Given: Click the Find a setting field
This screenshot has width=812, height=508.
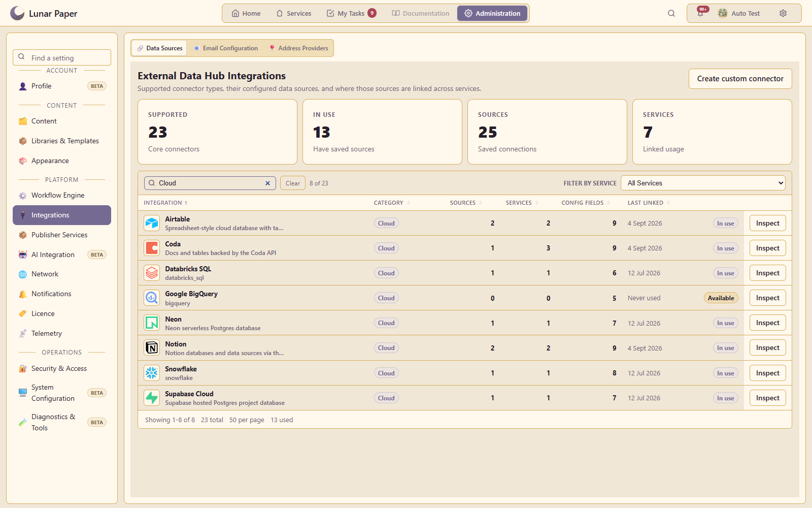Looking at the screenshot, I should click(x=62, y=57).
